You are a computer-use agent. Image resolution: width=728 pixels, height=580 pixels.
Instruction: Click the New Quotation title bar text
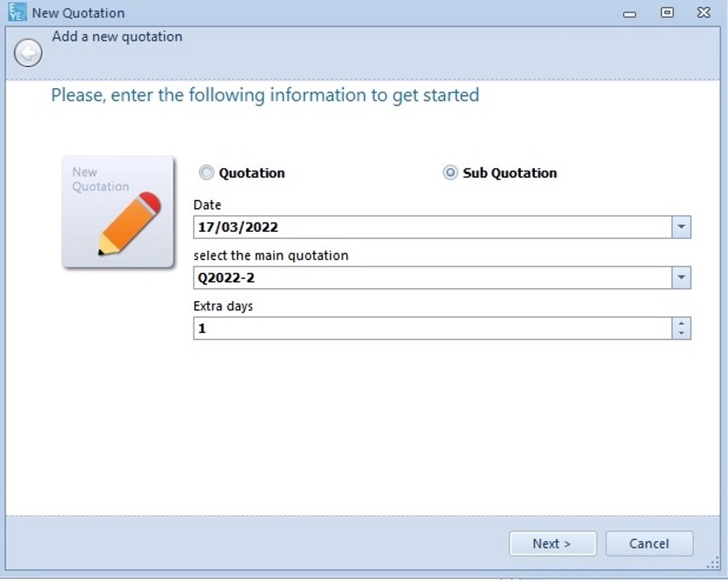pyautogui.click(x=79, y=13)
